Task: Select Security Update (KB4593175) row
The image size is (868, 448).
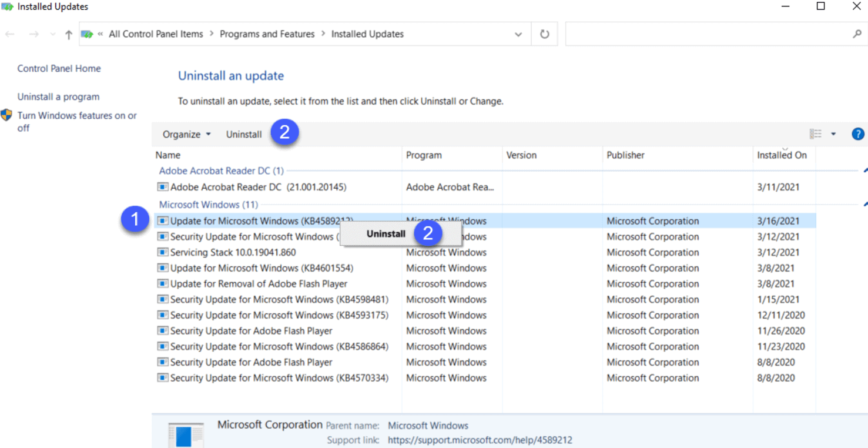Action: [484, 315]
